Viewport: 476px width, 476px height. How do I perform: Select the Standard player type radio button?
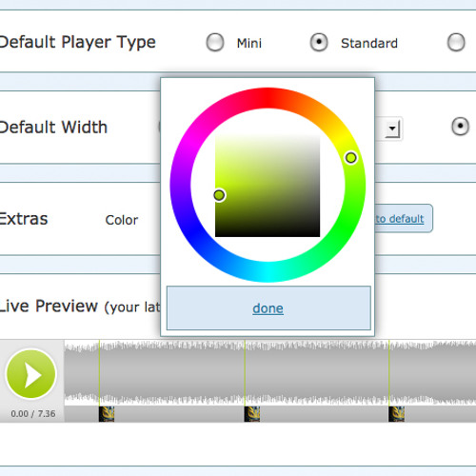pos(319,42)
